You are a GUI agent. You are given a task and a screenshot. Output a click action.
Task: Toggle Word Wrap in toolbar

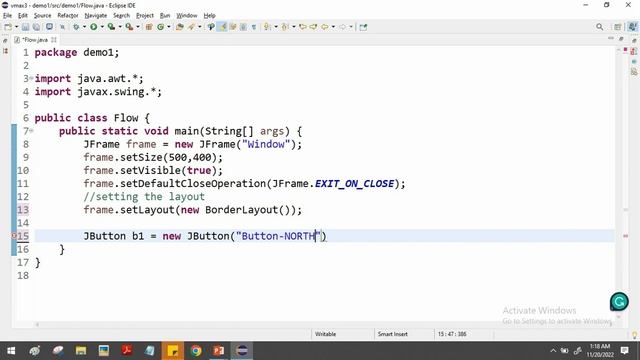tap(233, 27)
